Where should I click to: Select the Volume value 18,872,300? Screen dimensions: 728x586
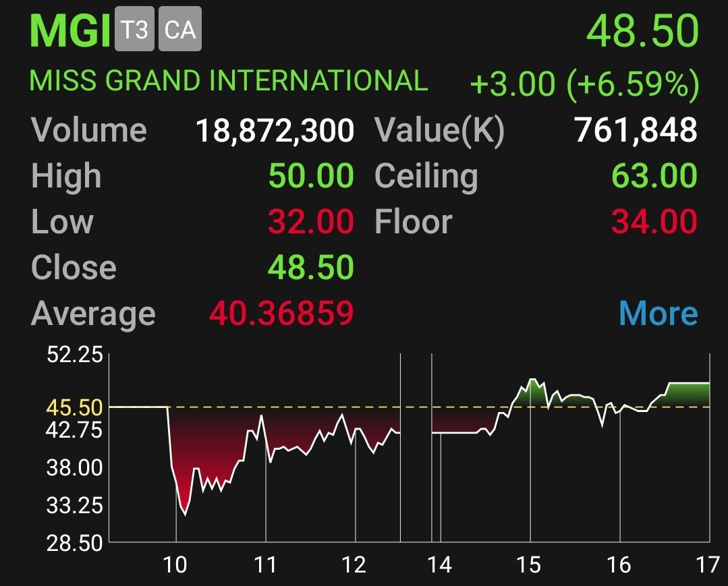point(275,130)
